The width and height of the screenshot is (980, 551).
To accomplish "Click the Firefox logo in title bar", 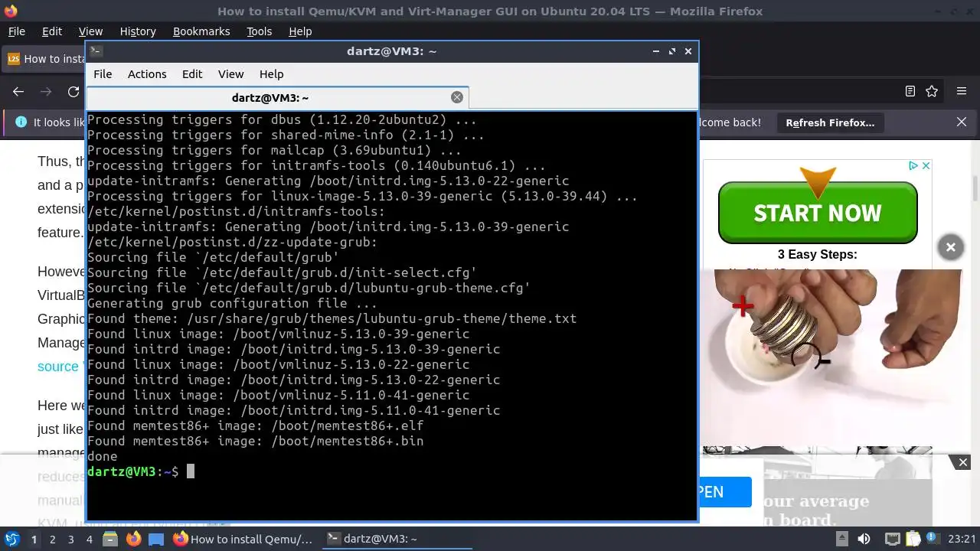I will pyautogui.click(x=10, y=11).
